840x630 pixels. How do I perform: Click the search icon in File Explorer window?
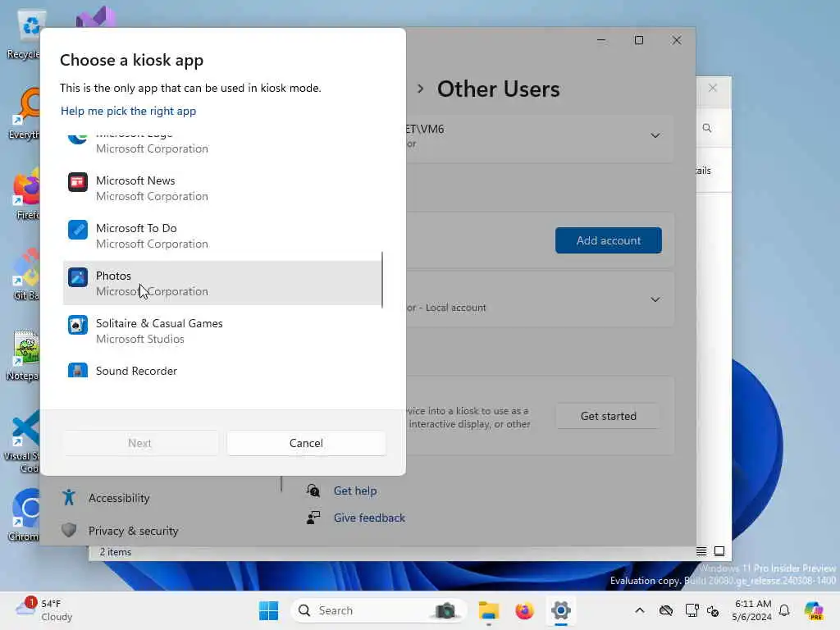pyautogui.click(x=707, y=128)
